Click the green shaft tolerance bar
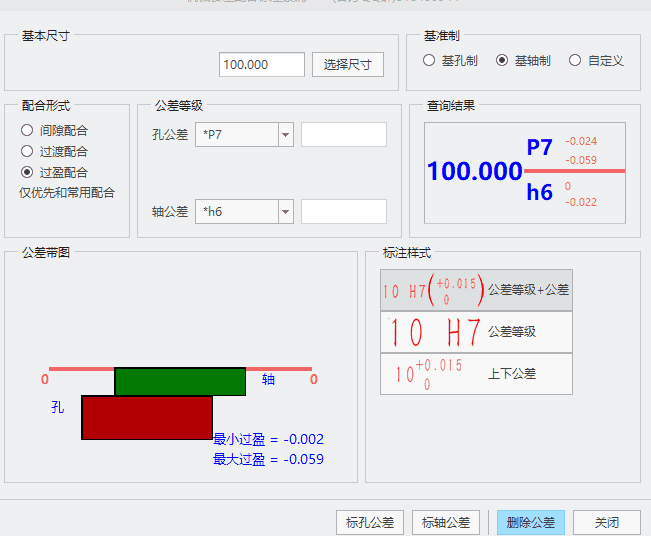Viewport: 651px width, 536px height. 180,381
